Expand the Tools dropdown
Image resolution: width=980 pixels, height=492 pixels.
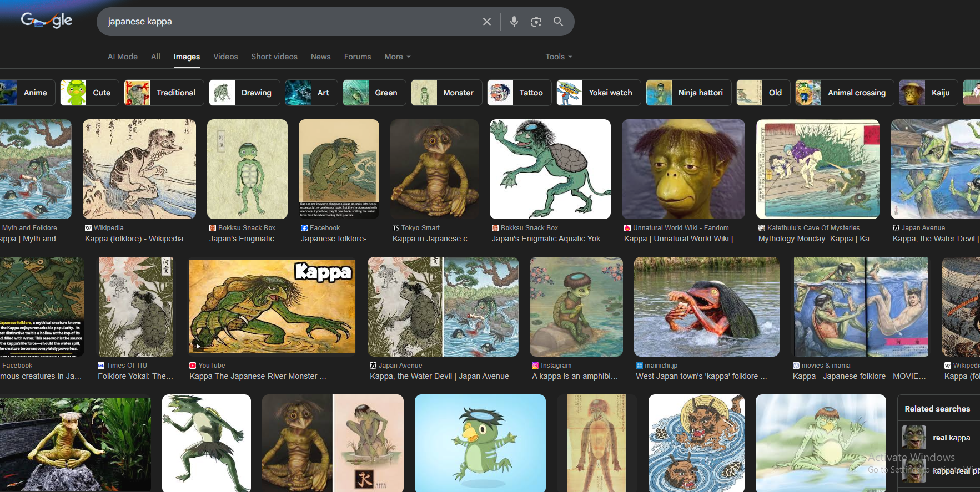(x=559, y=57)
